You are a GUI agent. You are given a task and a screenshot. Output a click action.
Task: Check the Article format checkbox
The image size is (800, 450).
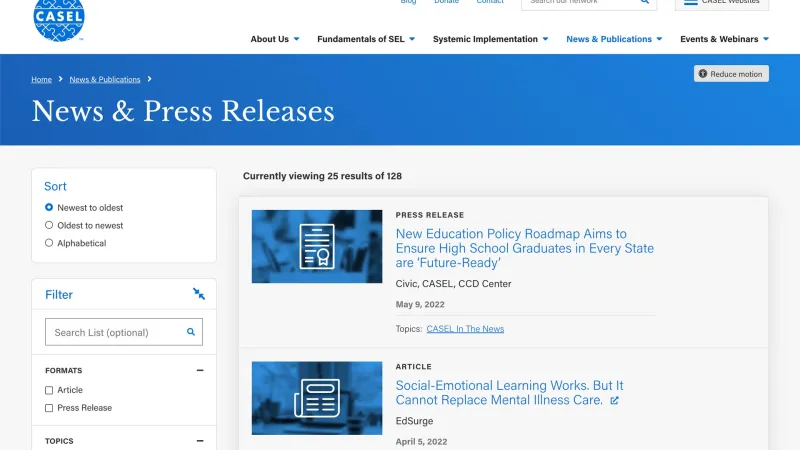[x=49, y=390]
